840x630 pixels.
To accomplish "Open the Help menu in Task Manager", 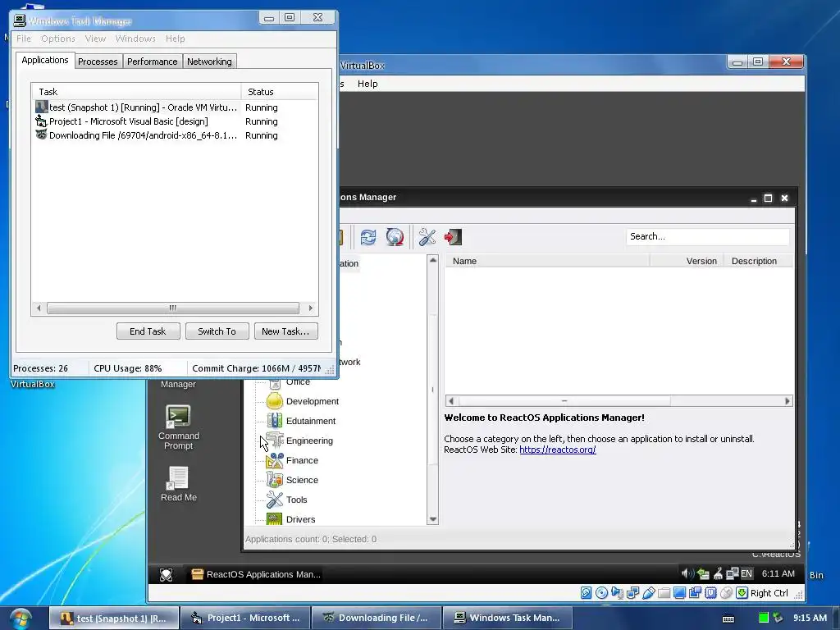I will [x=176, y=39].
